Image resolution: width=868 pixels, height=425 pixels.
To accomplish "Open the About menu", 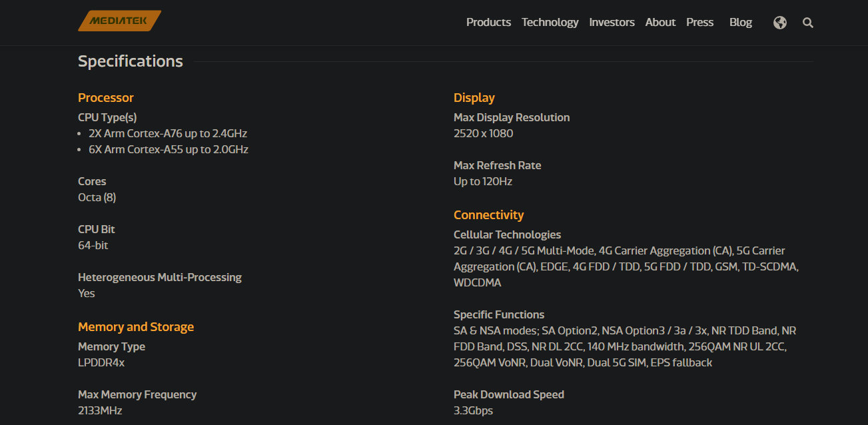I will pos(660,22).
